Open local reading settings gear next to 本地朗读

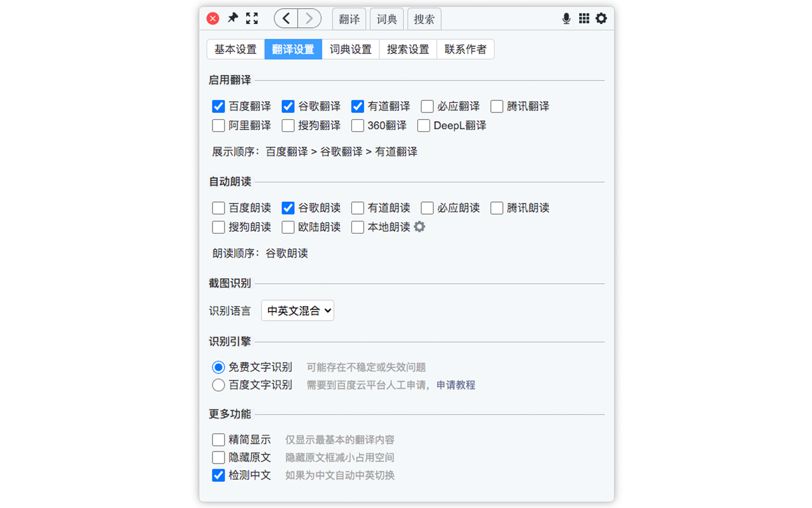point(419,226)
